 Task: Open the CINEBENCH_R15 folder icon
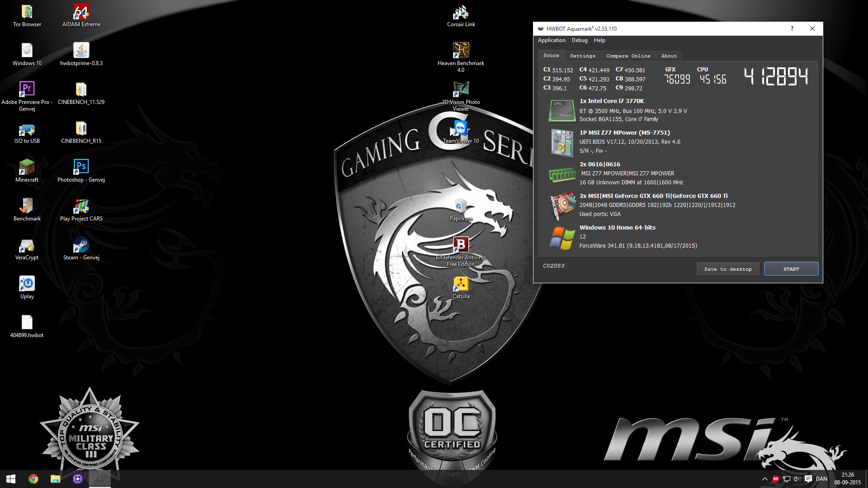[81, 132]
